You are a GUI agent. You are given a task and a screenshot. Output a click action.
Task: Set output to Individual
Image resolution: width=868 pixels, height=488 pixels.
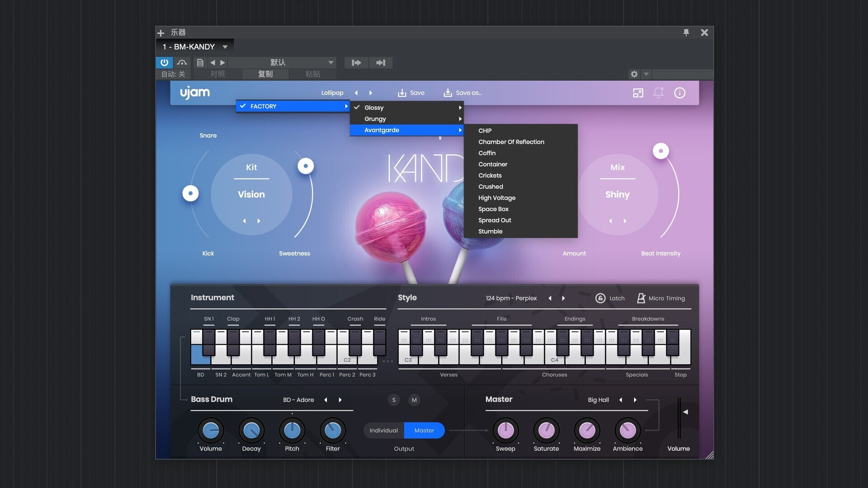point(384,431)
